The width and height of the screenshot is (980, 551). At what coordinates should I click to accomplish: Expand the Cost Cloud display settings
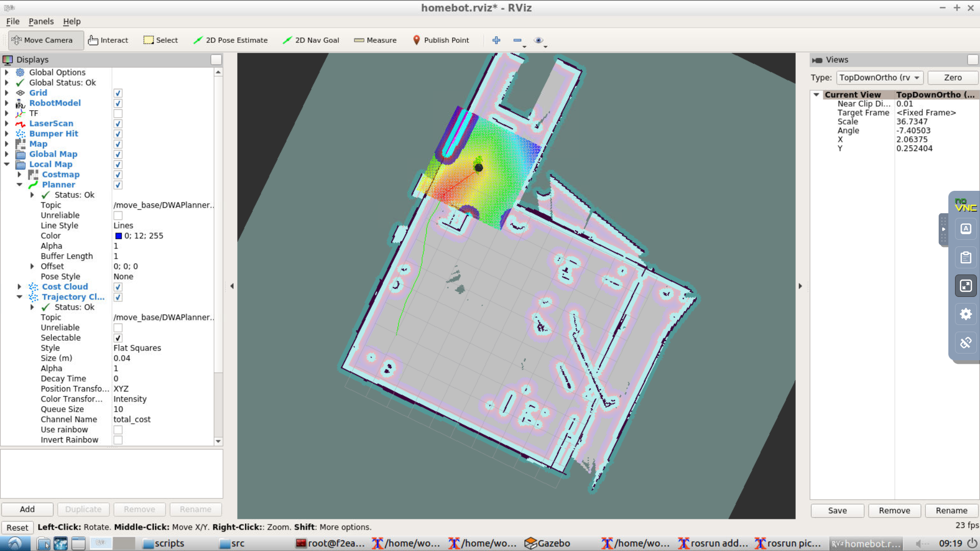(x=19, y=287)
